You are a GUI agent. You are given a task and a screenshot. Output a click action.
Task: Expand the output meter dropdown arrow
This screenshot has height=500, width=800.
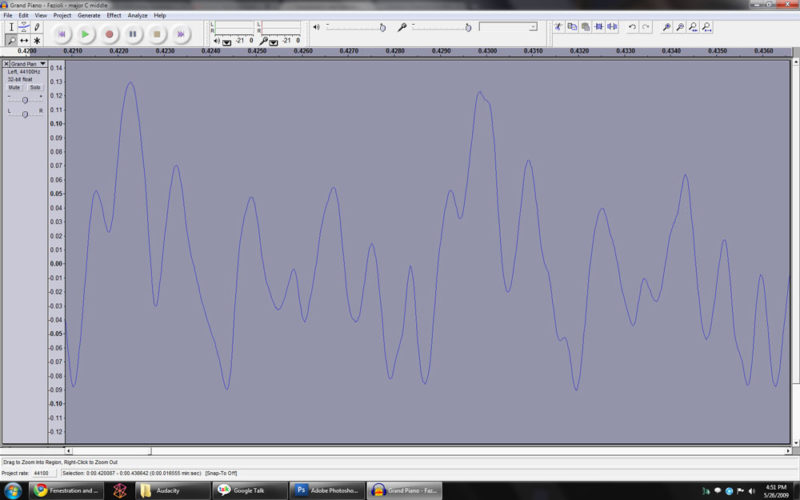pos(227,42)
